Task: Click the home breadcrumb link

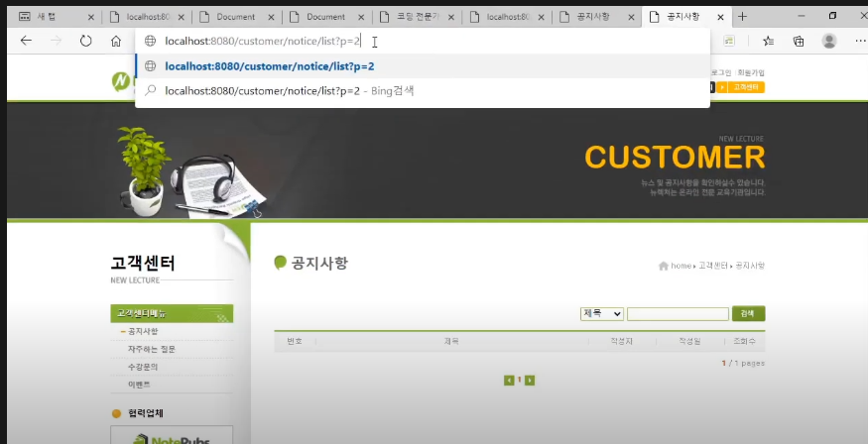Action: (x=681, y=266)
